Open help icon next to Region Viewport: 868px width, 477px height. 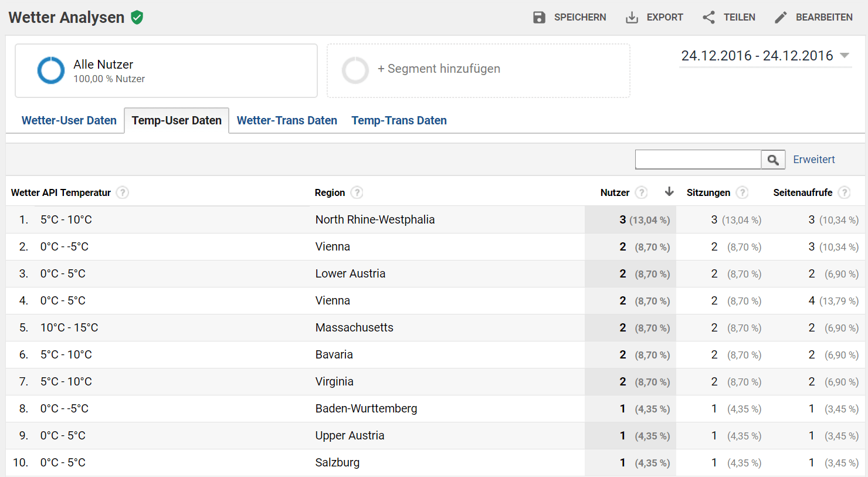(x=357, y=192)
